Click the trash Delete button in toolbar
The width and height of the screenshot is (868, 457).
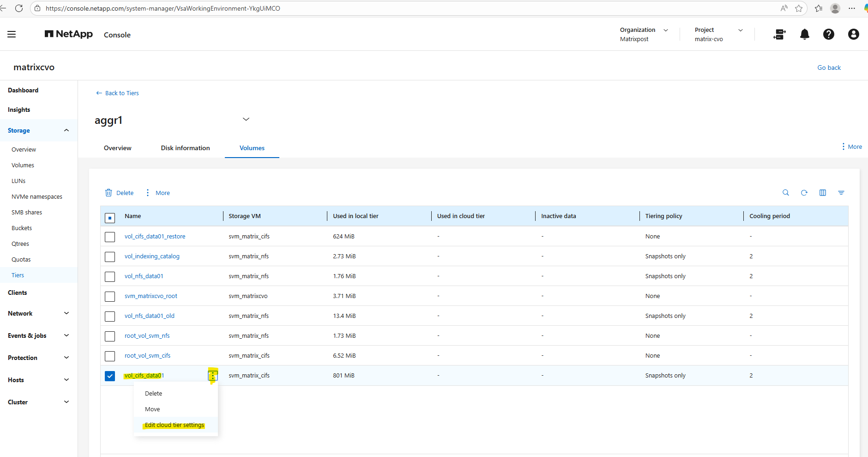point(120,193)
